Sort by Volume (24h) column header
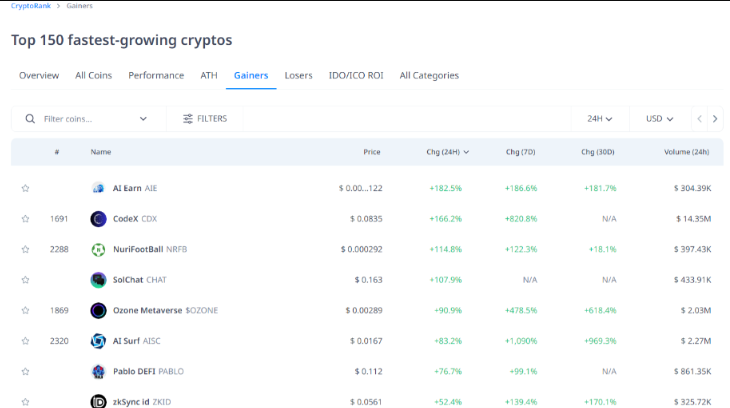Viewport: 730px width, 408px height. [687, 152]
